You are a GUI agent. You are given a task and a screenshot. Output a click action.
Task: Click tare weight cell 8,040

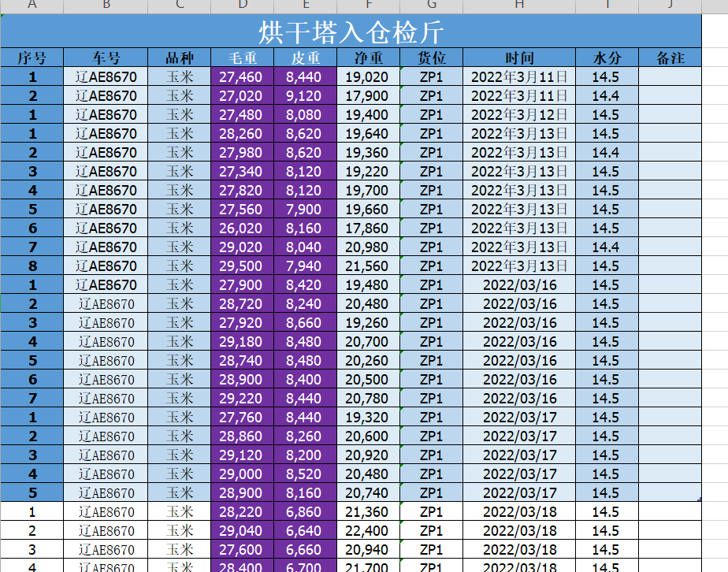(x=306, y=247)
